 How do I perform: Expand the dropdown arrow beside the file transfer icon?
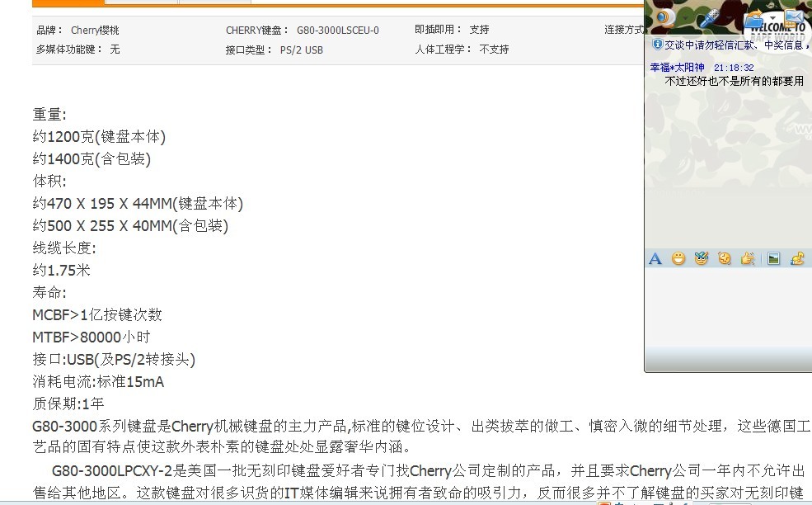772,17
